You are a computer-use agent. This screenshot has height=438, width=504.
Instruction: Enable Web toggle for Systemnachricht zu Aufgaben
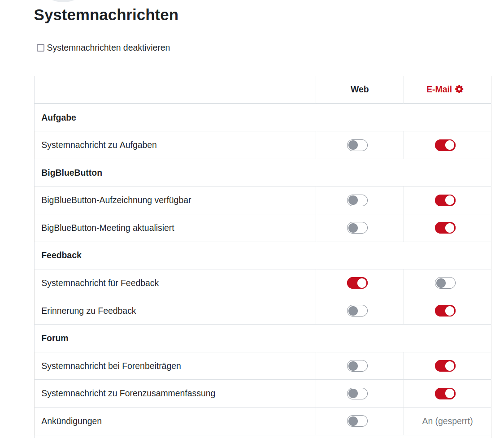coord(357,145)
